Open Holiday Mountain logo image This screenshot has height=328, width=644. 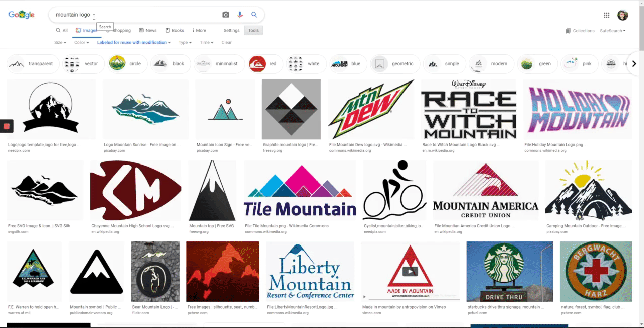578,109
